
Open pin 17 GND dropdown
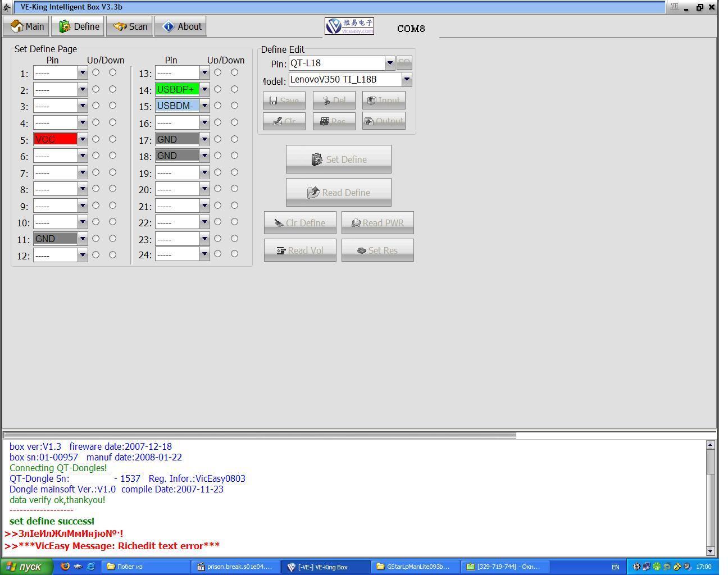(204, 139)
